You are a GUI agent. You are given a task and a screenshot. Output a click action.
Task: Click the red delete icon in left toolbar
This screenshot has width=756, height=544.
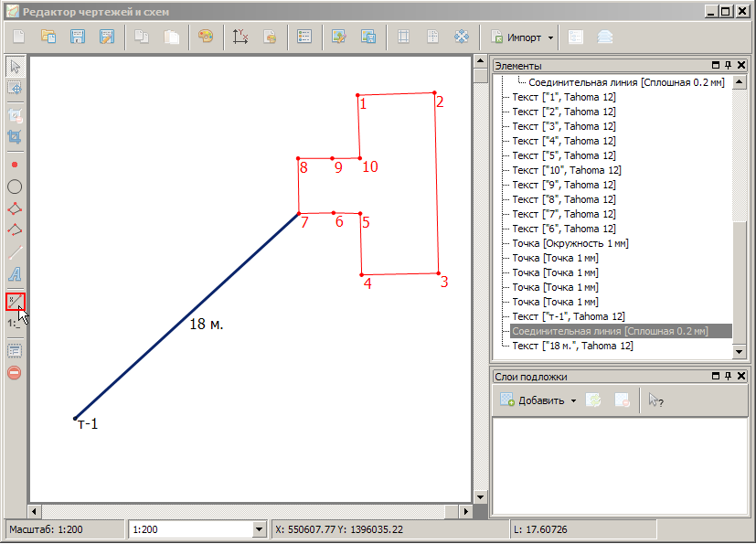tap(15, 372)
